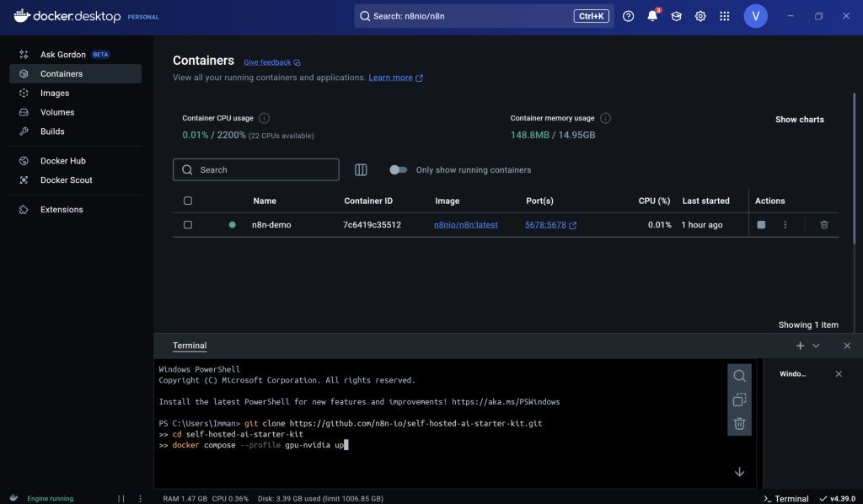Viewport: 863px width, 504px height.
Task: Open the help question mark icon
Action: pyautogui.click(x=628, y=16)
